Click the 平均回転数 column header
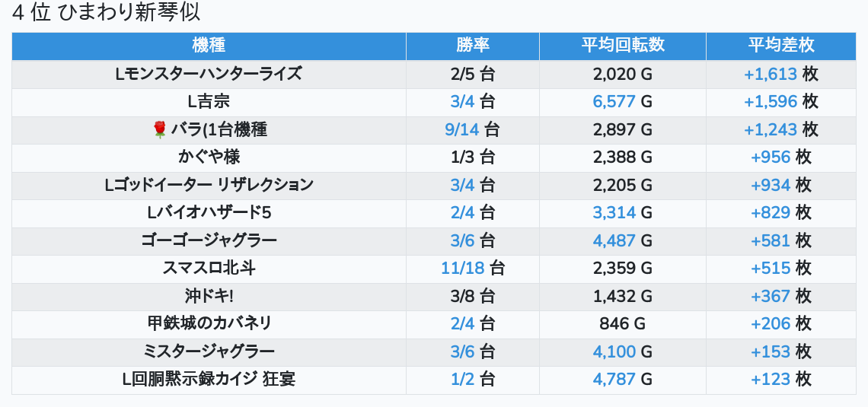 pyautogui.click(x=622, y=45)
